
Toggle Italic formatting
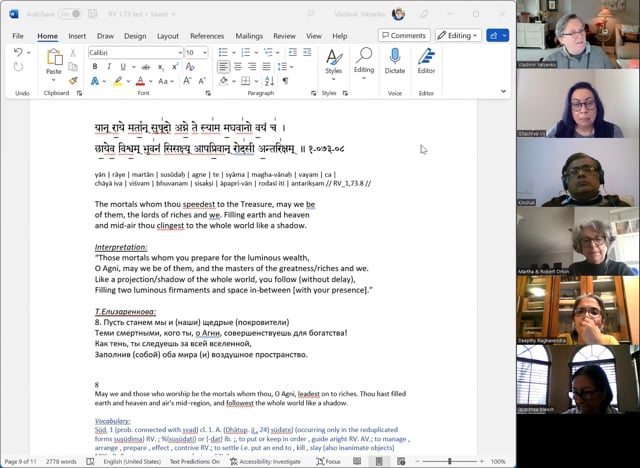click(x=109, y=67)
